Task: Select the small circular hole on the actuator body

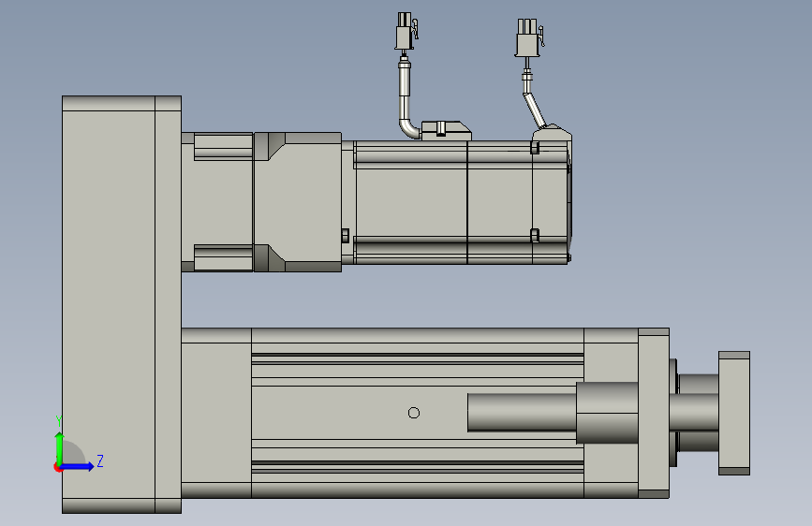Action: [414, 413]
